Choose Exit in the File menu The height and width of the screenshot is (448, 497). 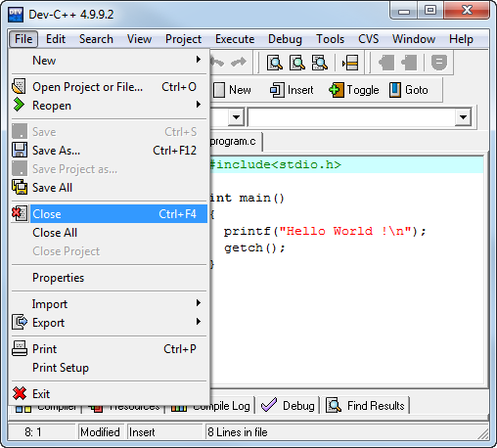110,394
